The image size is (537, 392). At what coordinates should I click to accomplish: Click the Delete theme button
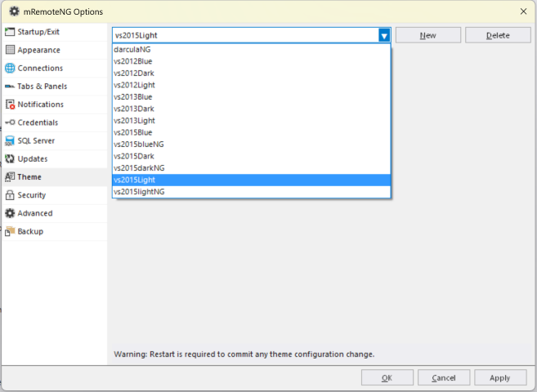click(498, 35)
